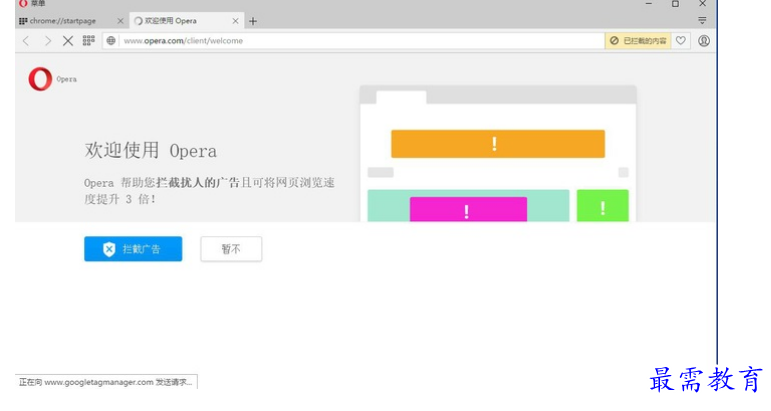Stop loading the page
The height and width of the screenshot is (411, 771).
click(x=68, y=41)
